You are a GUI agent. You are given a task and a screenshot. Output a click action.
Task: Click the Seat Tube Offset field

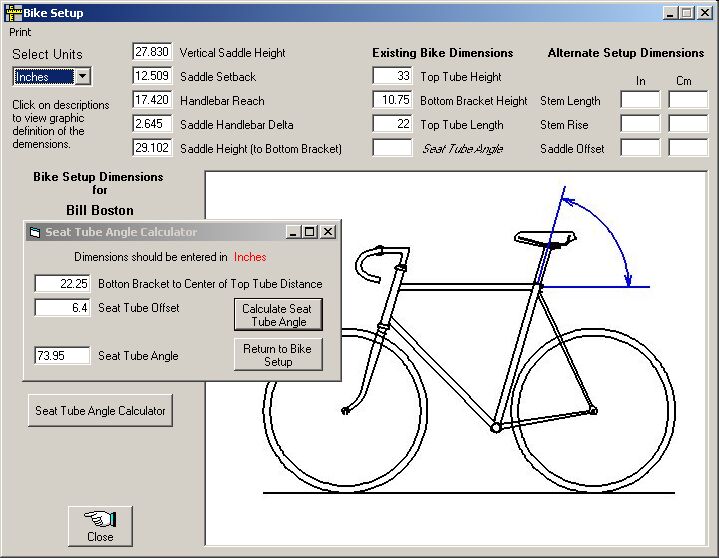(62, 307)
